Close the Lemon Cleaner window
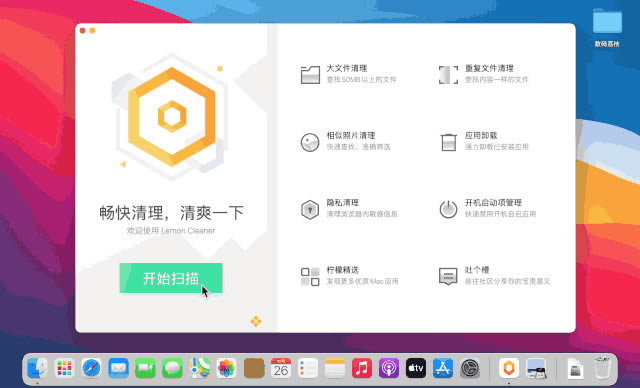640x388 pixels. (83, 31)
